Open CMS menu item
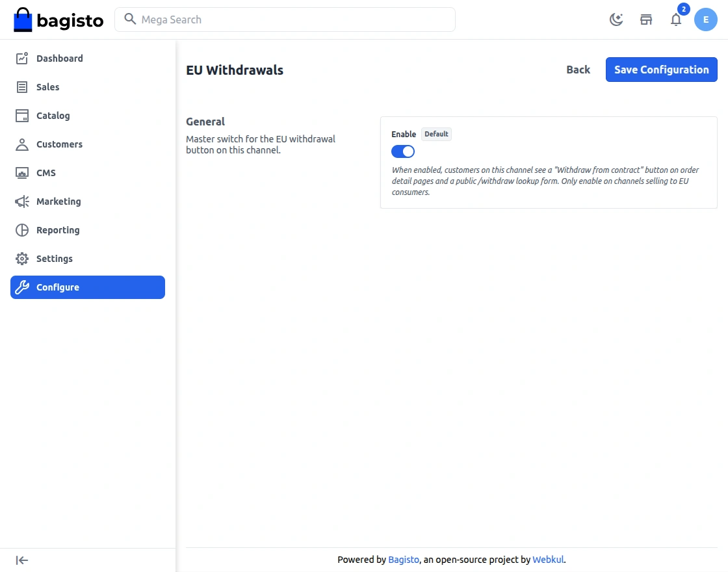This screenshot has height=572, width=728. pyautogui.click(x=88, y=173)
